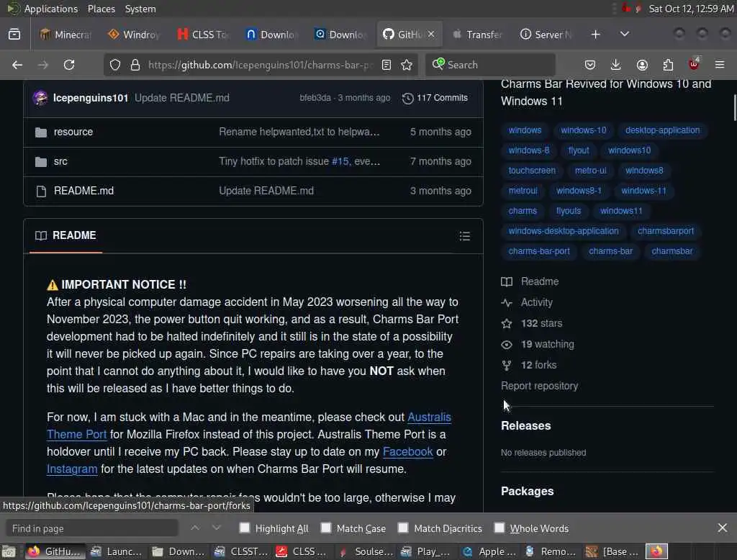Switch to the Windroy tab
This screenshot has width=737, height=560.
(x=135, y=35)
